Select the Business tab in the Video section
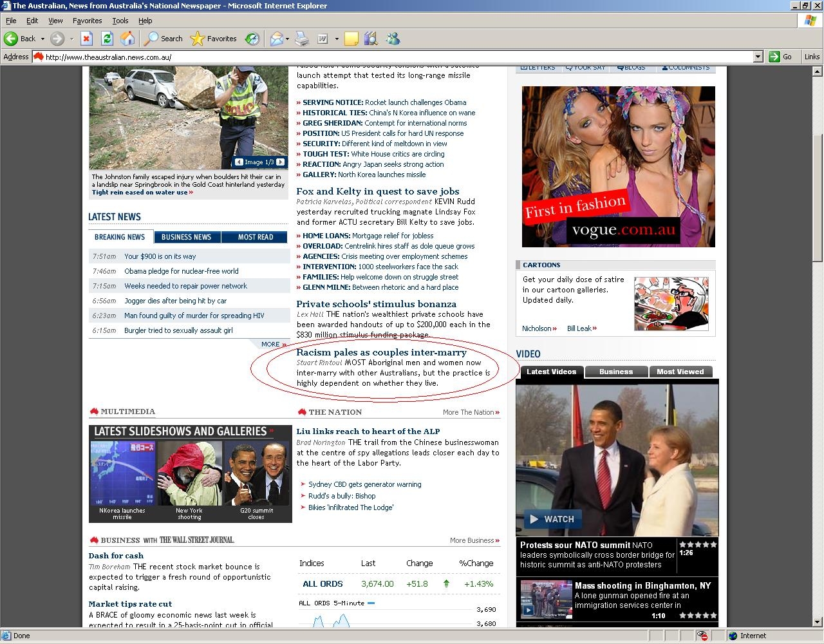 coord(616,372)
